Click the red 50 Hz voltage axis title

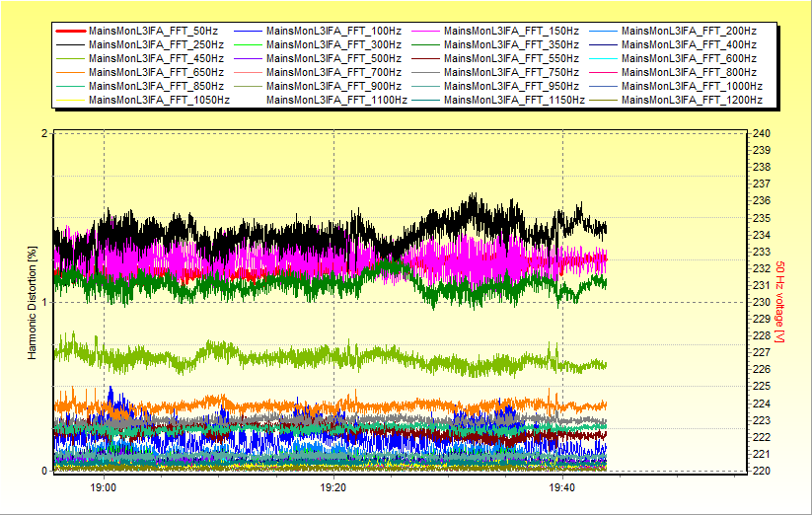click(x=779, y=302)
